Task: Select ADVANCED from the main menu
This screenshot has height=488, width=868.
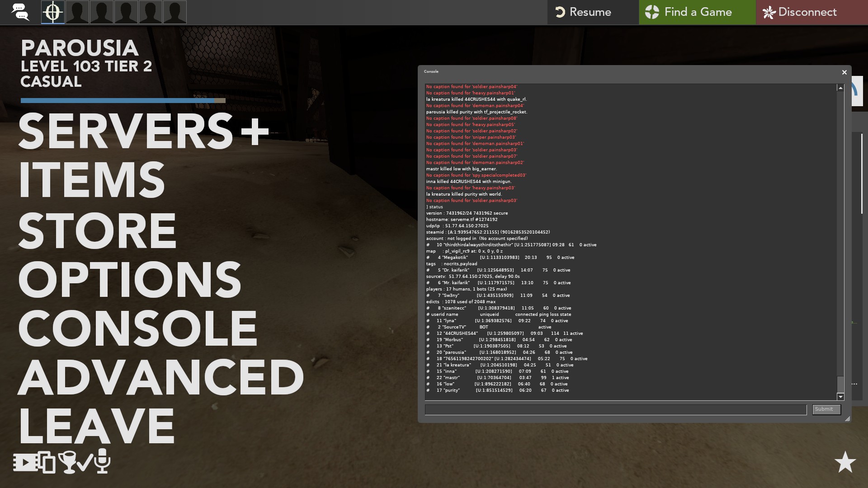Action: click(x=160, y=378)
